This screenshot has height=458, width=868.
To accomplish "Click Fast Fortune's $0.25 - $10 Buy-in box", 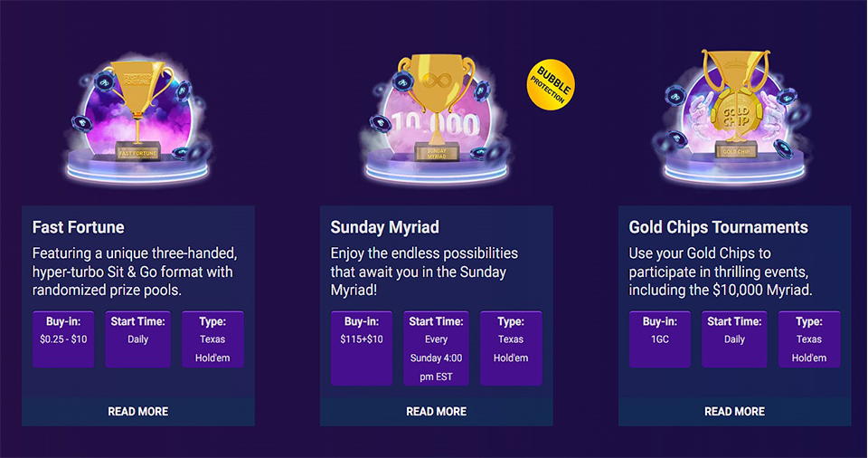I will 63,339.
